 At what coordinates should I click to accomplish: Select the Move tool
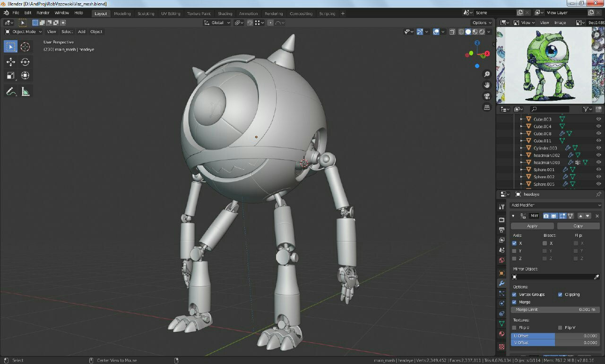point(11,62)
